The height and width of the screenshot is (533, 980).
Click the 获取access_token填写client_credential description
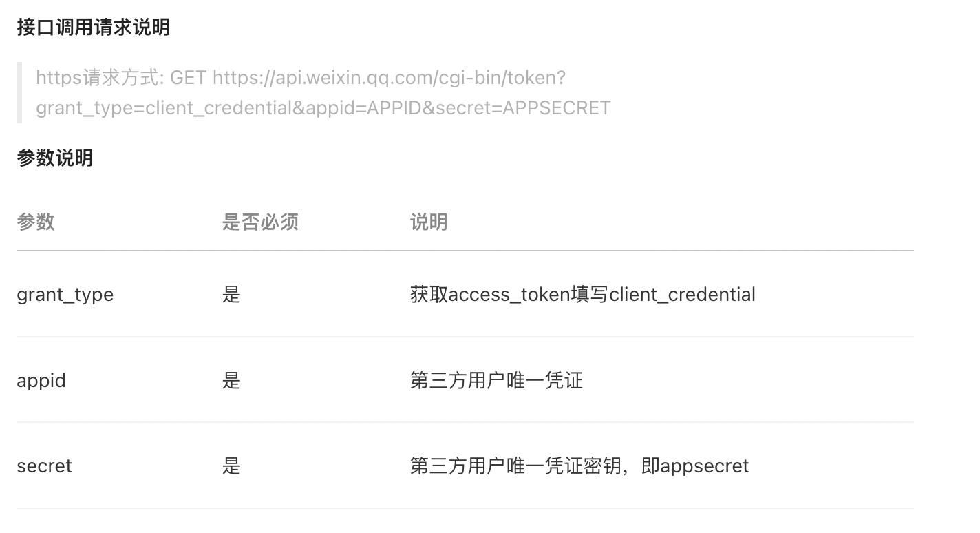[x=583, y=295]
